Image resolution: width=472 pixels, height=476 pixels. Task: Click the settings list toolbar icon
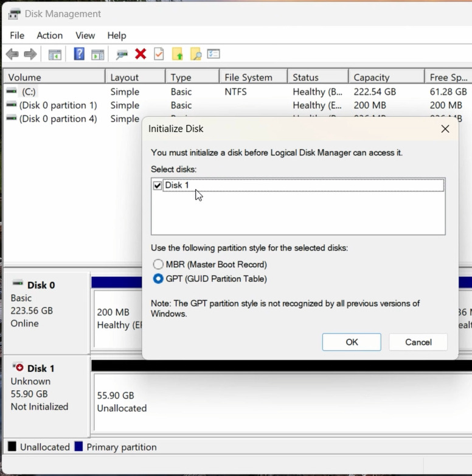pyautogui.click(x=213, y=54)
